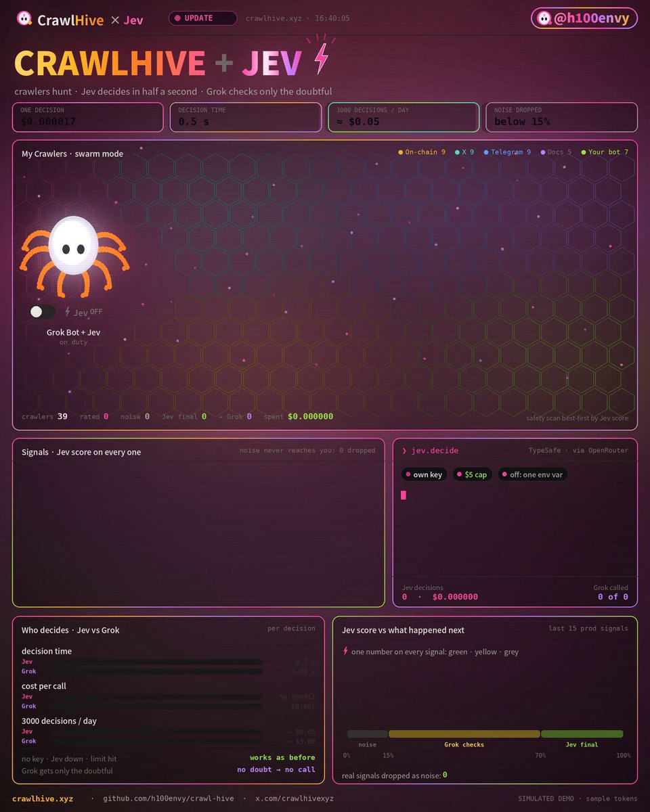Click the Grok cost per call bar
Screen dimensions: 650x812
(x=156, y=706)
